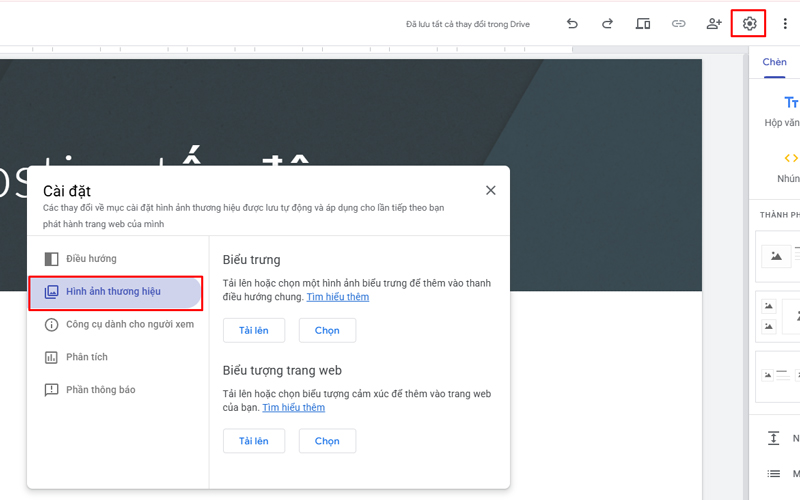800x500 pixels.
Task: Open Tìm hiểu thêm link for Biểu trưng
Action: 338,297
